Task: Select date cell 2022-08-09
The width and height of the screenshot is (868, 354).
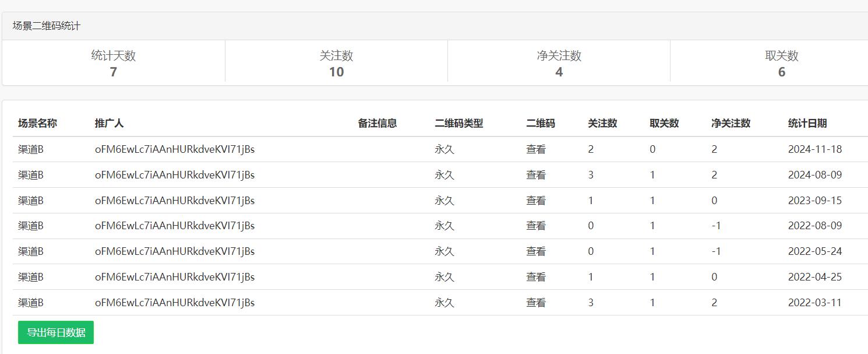Action: pyautogui.click(x=815, y=226)
